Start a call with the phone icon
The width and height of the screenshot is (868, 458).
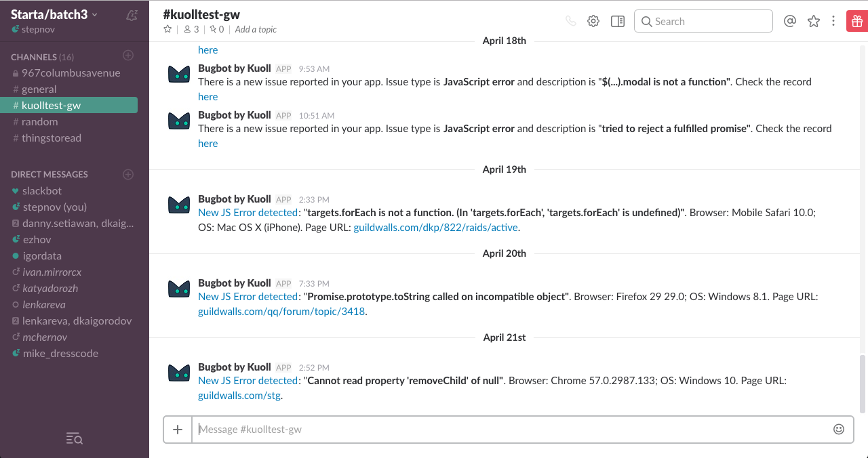tap(570, 21)
